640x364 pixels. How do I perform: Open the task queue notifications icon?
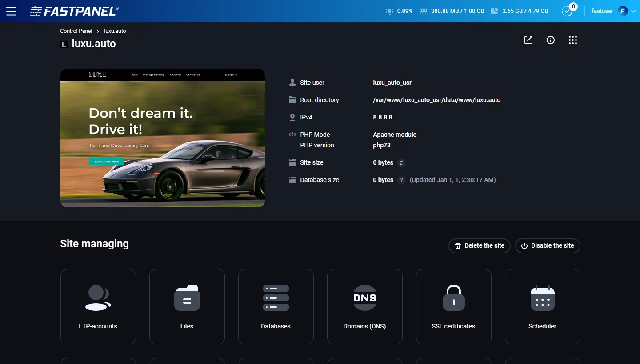click(568, 11)
